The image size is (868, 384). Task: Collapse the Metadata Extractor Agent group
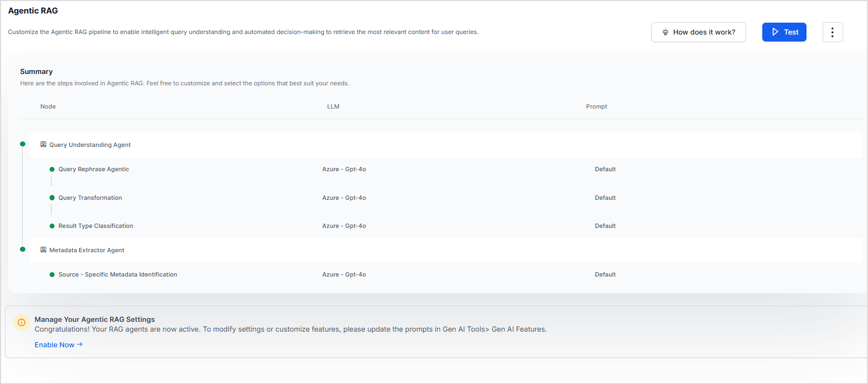click(87, 251)
